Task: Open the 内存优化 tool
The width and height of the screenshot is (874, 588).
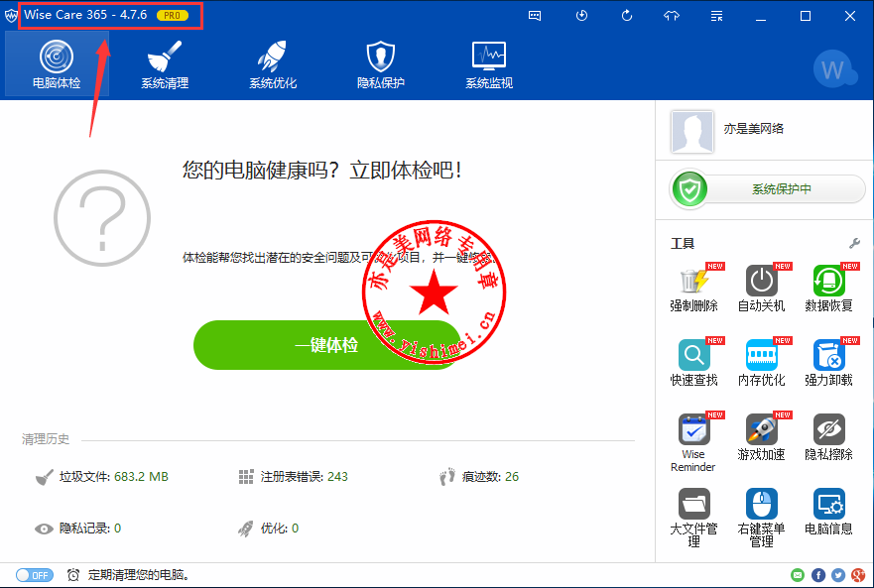Action: pos(762,362)
